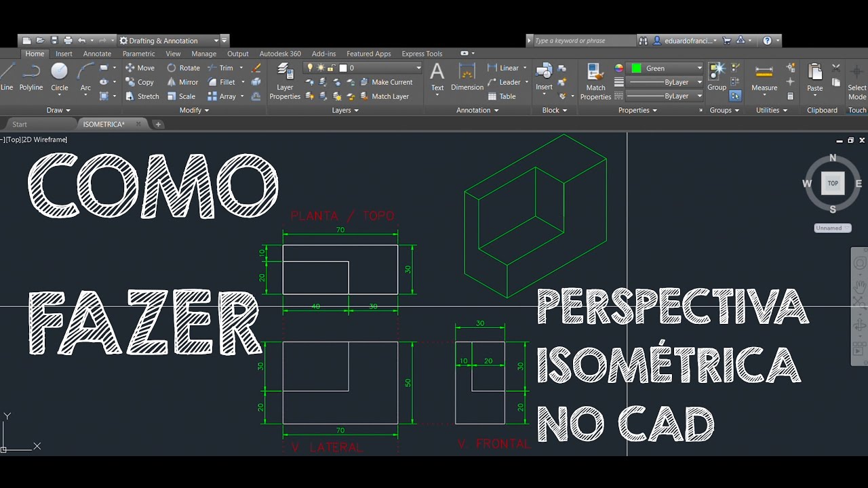Screen dimensions: 868x488
Task: Open the Help question mark icon
Action: click(x=767, y=41)
